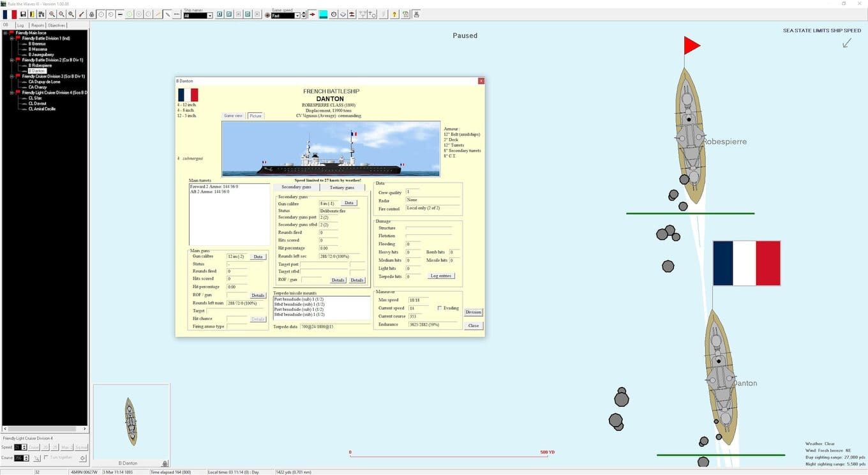Viewport: 868px width, 475px height.
Task: Click the first magnifier zoom icon
Action: click(52, 14)
